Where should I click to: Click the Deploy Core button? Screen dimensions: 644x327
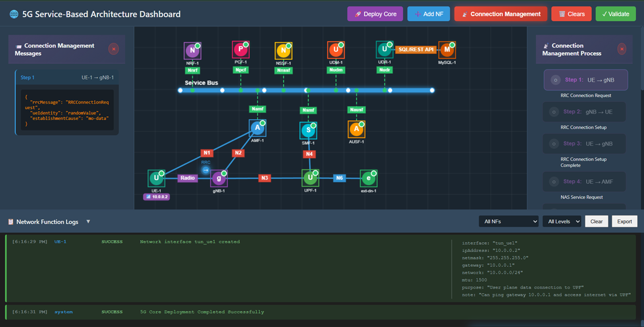(375, 14)
